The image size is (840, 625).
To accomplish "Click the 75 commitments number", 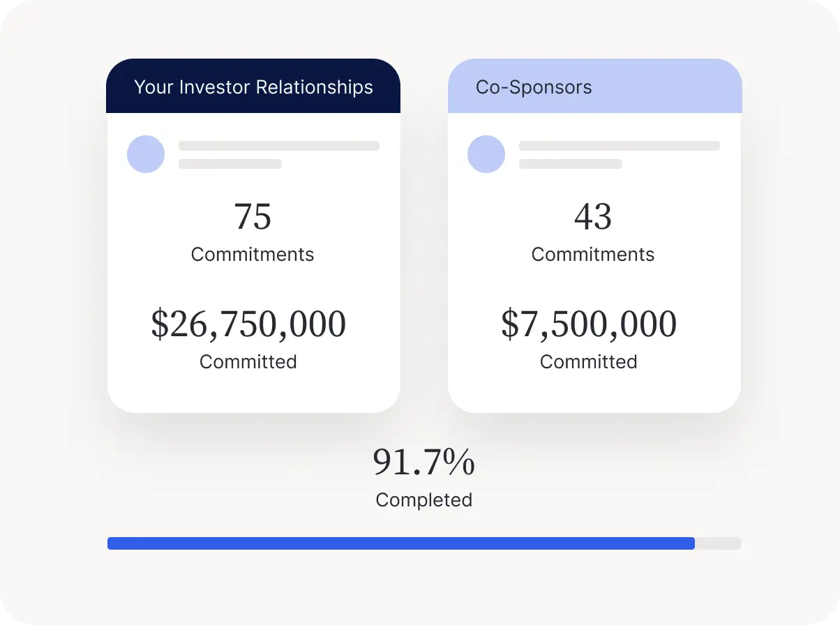I will click(x=253, y=217).
